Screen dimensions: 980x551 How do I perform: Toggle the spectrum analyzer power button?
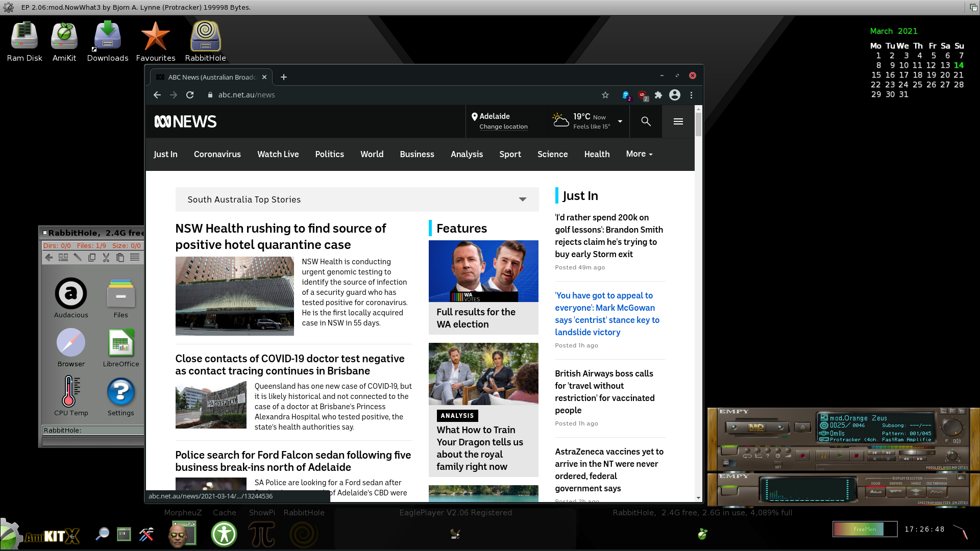(x=729, y=491)
